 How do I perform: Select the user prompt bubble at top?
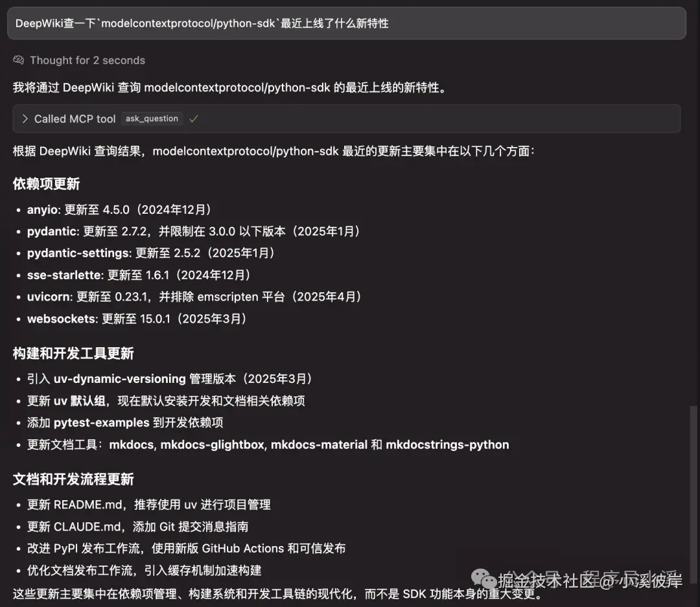(350, 23)
